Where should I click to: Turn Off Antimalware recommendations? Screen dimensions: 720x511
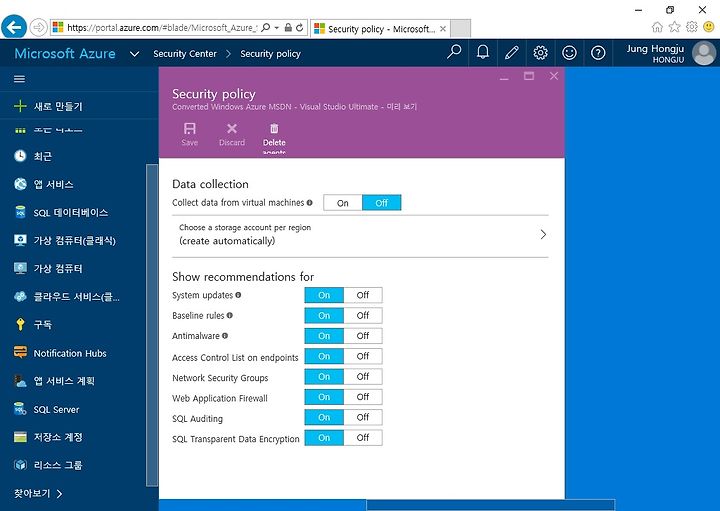point(363,336)
